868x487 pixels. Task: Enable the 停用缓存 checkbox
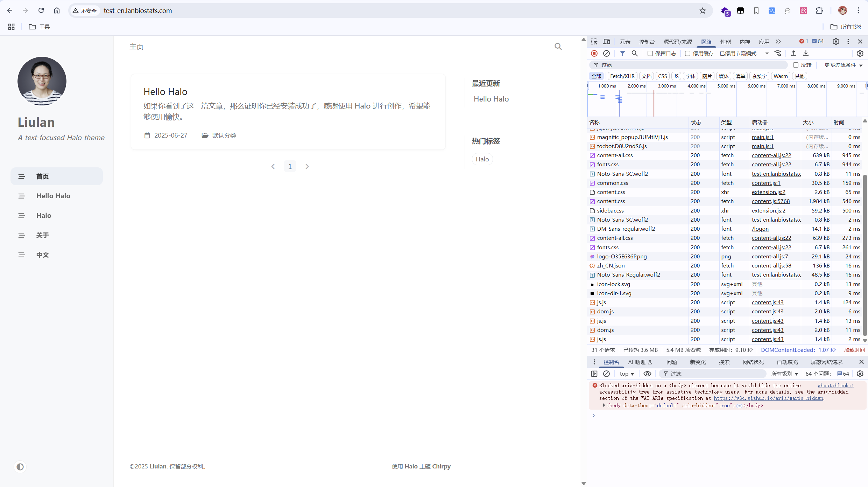coord(687,54)
